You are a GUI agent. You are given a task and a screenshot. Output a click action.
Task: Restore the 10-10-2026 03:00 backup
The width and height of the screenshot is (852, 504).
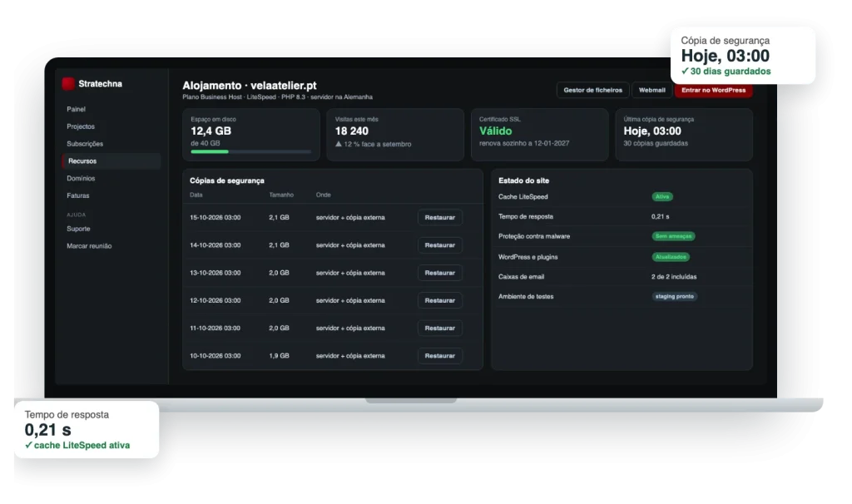tap(439, 356)
